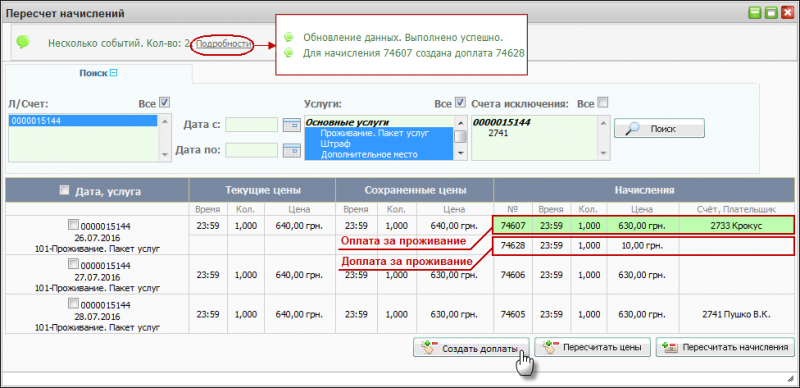This screenshot has height=388, width=800.
Task: Collapse the Поиск panel minus icon
Action: [x=114, y=73]
